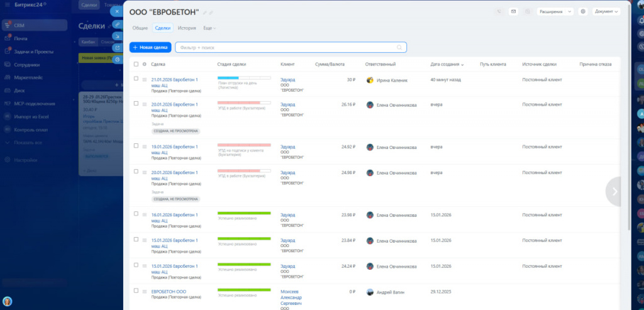Image resolution: width=644 pixels, height=310 pixels.
Task: Open the 21.01.2026 Евробетон 1 маш АЦ deal
Action: (175, 82)
